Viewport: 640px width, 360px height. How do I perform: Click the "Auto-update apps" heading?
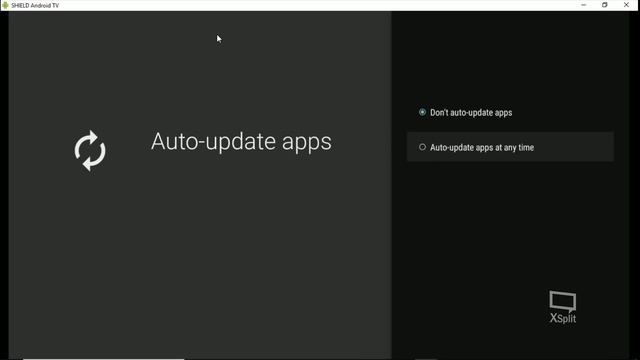(x=241, y=142)
